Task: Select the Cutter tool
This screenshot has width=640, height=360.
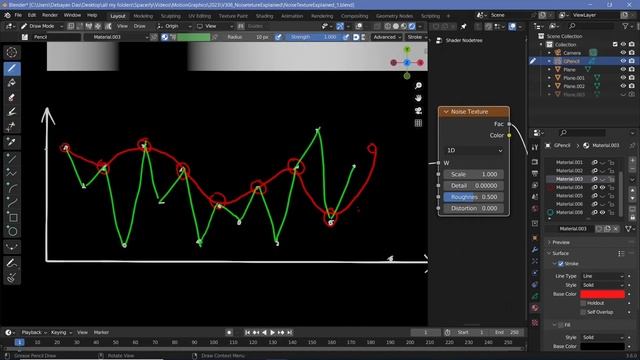Action: [11, 126]
